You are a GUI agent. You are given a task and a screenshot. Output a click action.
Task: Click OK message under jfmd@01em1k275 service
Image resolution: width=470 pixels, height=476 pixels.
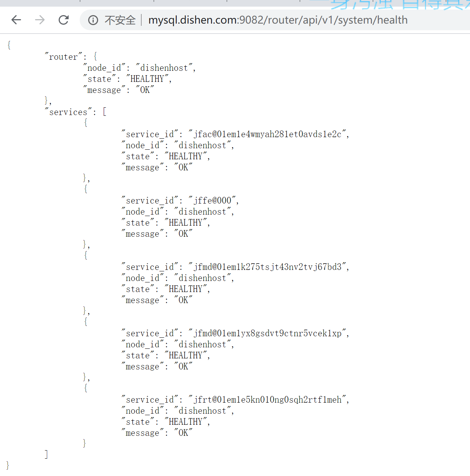[x=183, y=300]
